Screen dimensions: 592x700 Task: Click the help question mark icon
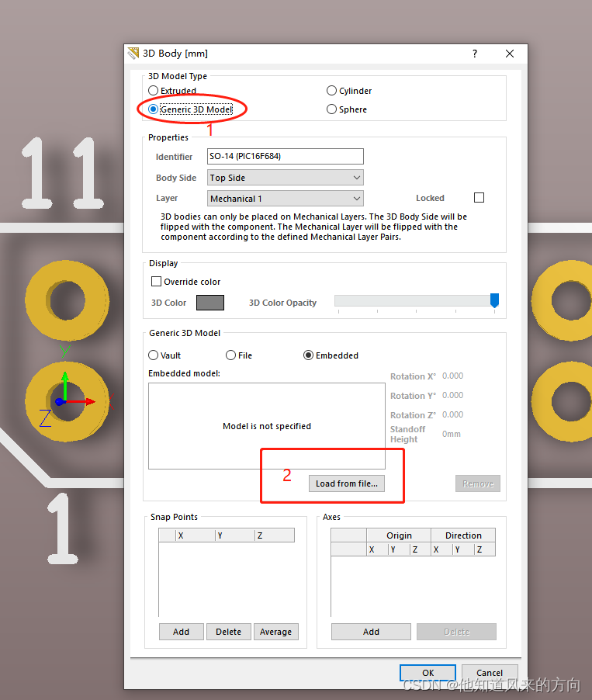pos(474,54)
